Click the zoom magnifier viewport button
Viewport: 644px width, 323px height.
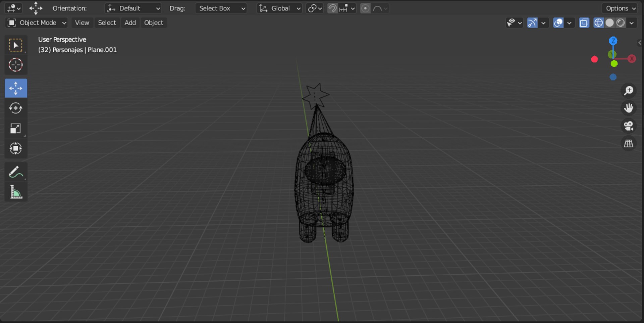[629, 91]
